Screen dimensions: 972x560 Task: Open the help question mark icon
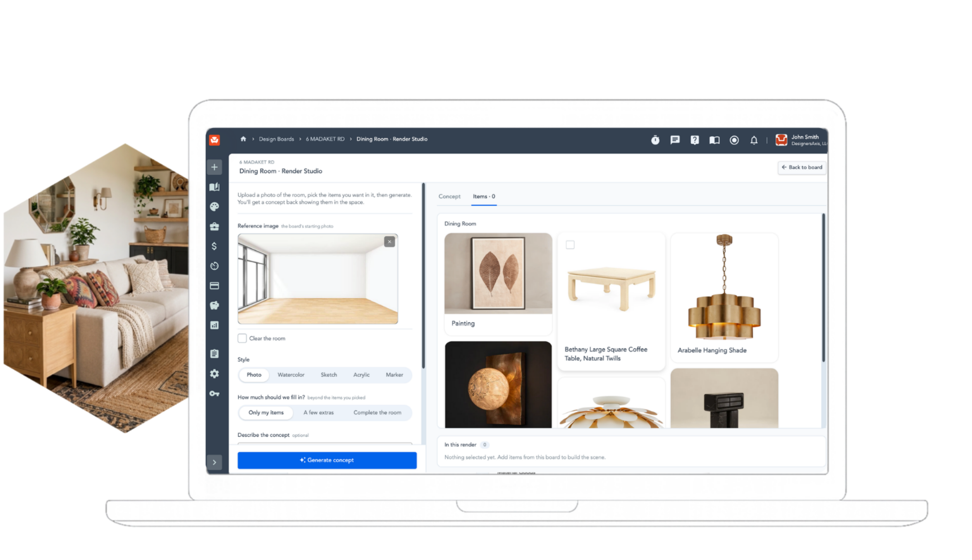694,140
